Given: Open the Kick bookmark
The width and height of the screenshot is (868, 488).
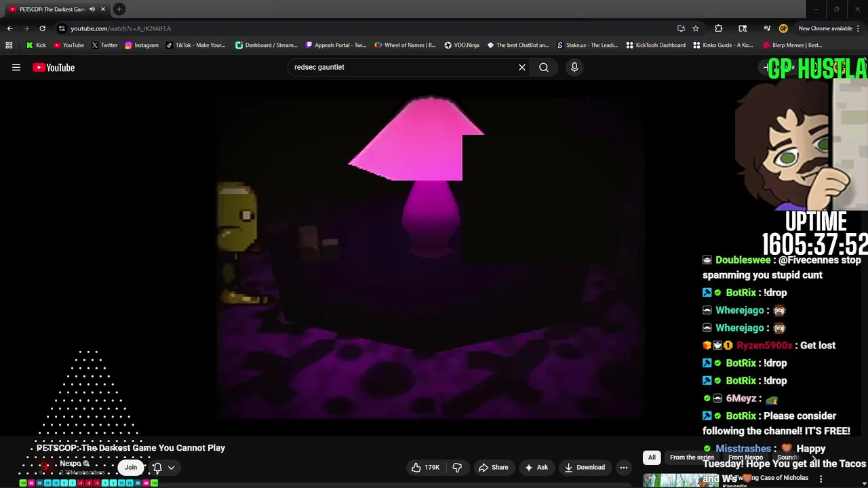Looking at the screenshot, I should [x=36, y=45].
